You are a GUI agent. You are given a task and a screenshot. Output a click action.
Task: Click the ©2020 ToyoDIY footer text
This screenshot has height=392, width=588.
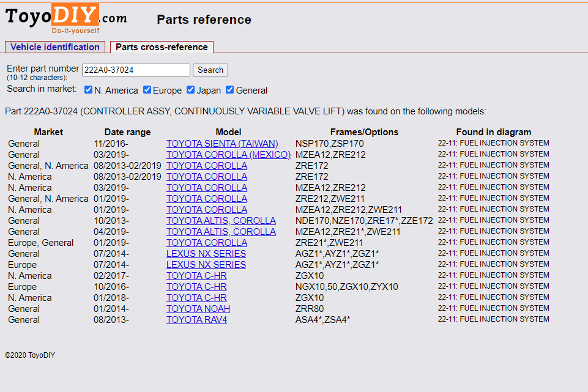pos(30,355)
